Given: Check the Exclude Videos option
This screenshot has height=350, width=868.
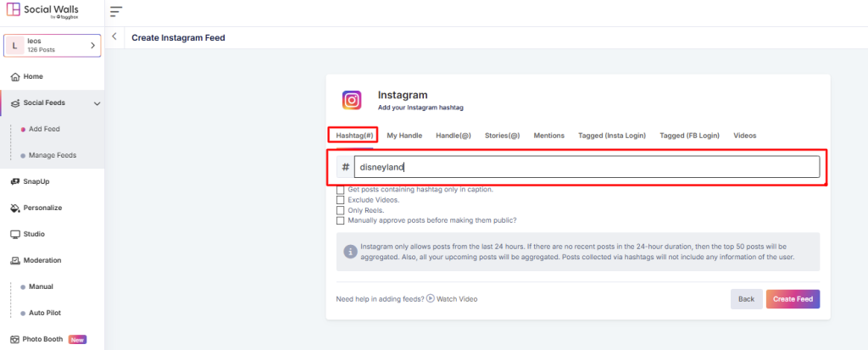Looking at the screenshot, I should tap(341, 200).
